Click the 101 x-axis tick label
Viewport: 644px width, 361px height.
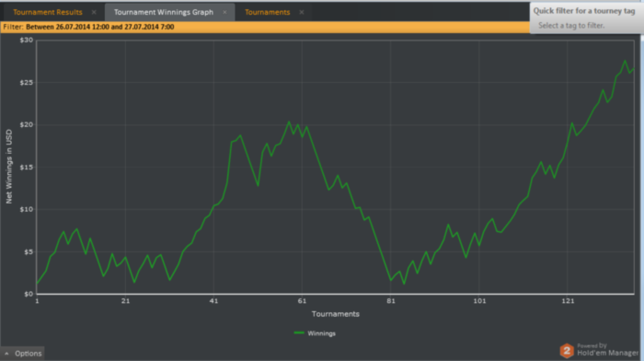[x=479, y=301]
